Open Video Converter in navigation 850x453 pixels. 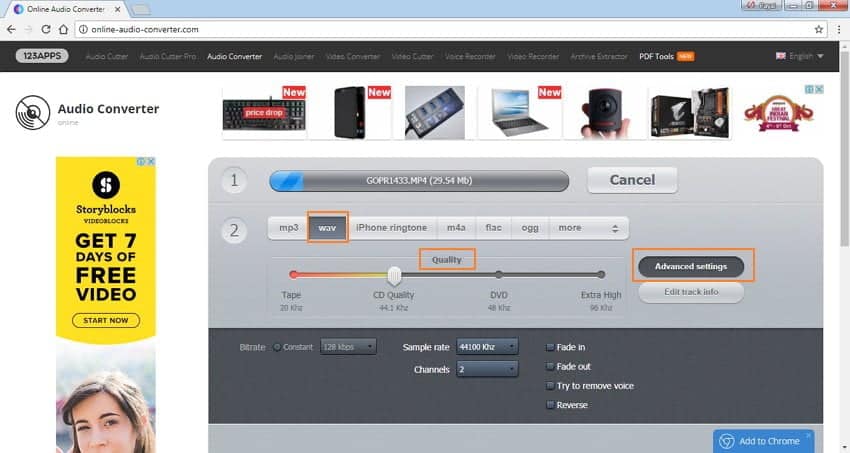[353, 56]
